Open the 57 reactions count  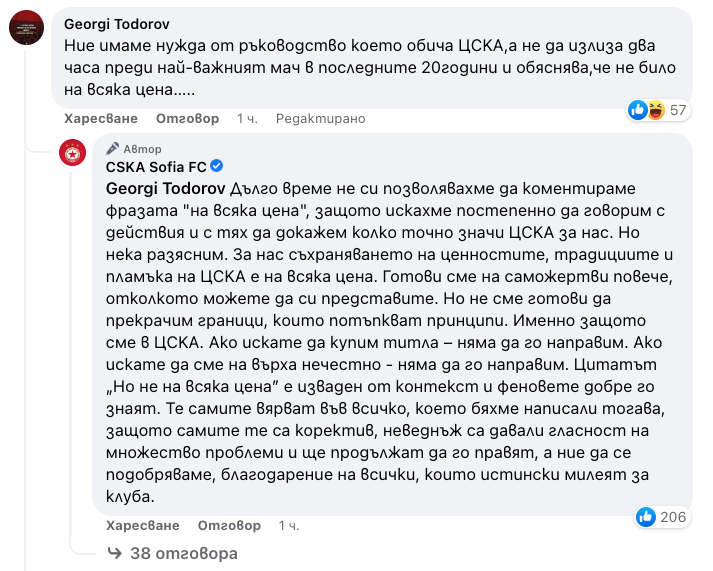click(x=678, y=110)
